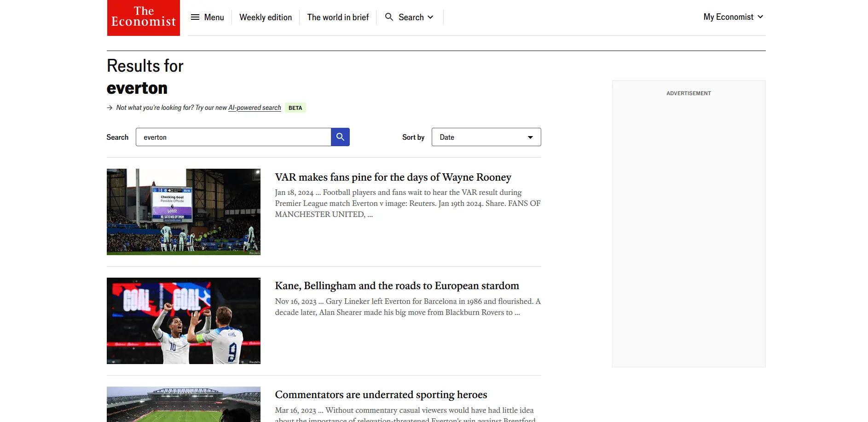Click the England players celebrating thumbnail
The height and width of the screenshot is (422, 868).
point(183,320)
